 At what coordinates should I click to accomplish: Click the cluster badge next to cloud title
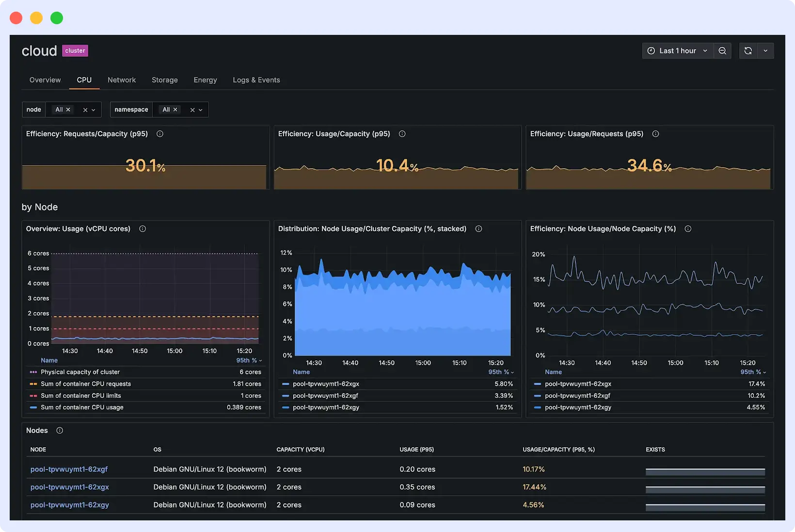75,50
